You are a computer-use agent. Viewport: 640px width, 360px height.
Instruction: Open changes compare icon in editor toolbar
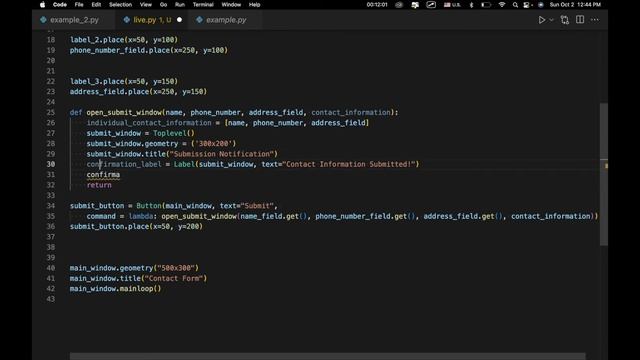(565, 20)
